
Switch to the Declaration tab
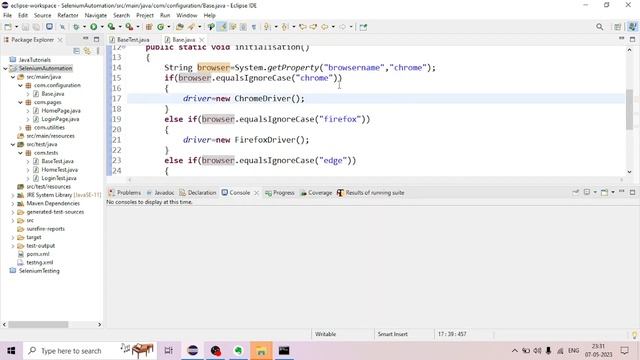tap(198, 193)
